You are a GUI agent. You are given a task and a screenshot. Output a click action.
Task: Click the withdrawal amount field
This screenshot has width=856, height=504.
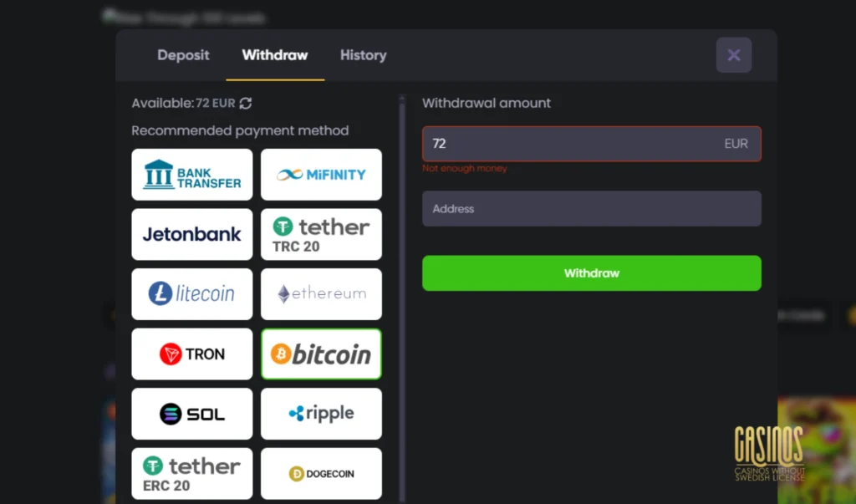[591, 143]
